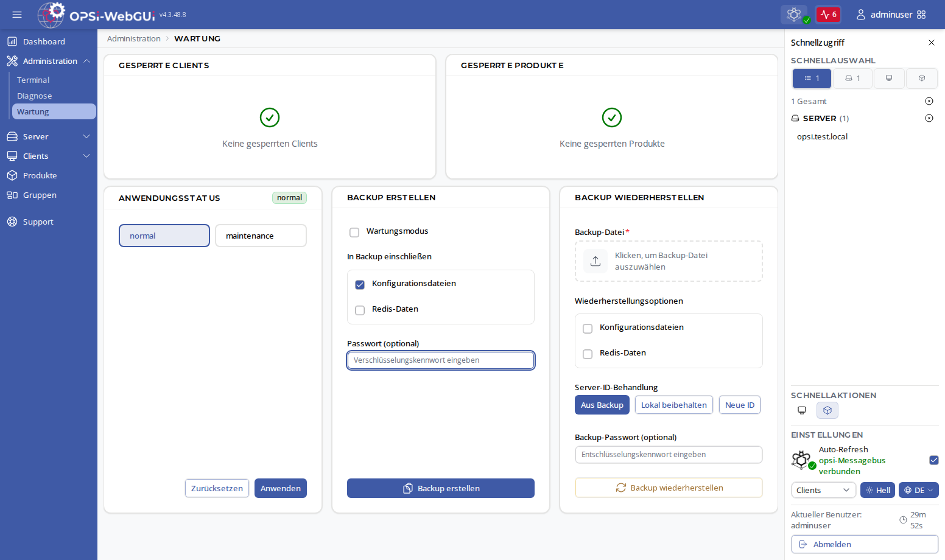Click the upload icon for Backup-Datei
The image size is (945, 560).
click(595, 261)
